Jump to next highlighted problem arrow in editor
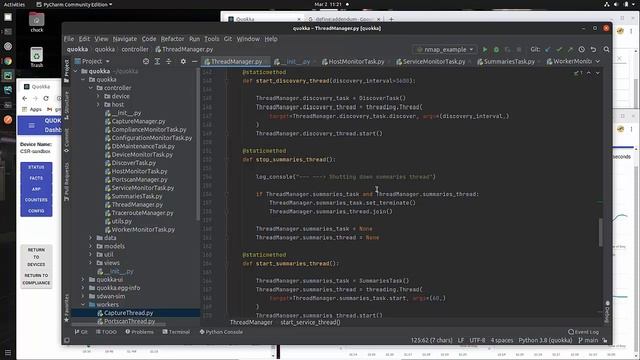 pos(598,73)
